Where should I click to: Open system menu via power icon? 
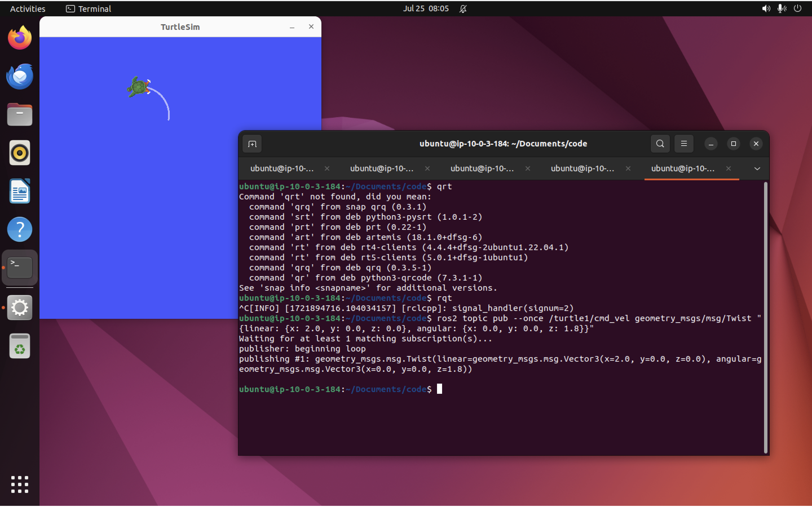pos(798,8)
